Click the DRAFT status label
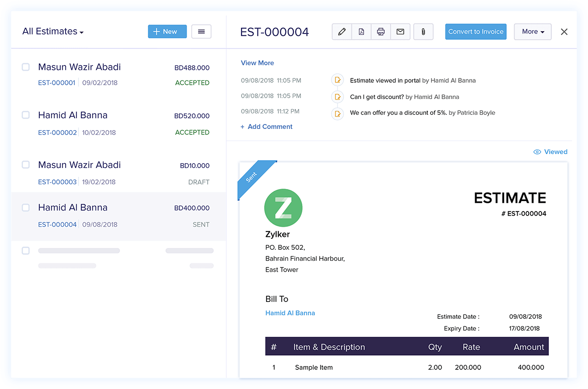This screenshot has height=389, width=588. (199, 182)
